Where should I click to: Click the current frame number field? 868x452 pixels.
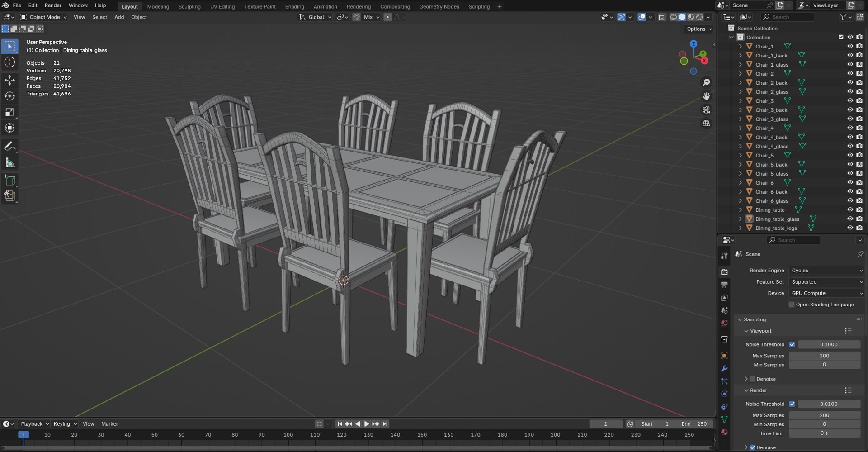pyautogui.click(x=605, y=424)
